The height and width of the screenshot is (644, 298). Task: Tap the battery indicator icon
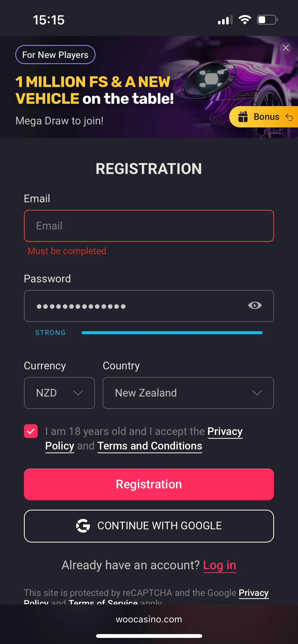click(x=267, y=20)
